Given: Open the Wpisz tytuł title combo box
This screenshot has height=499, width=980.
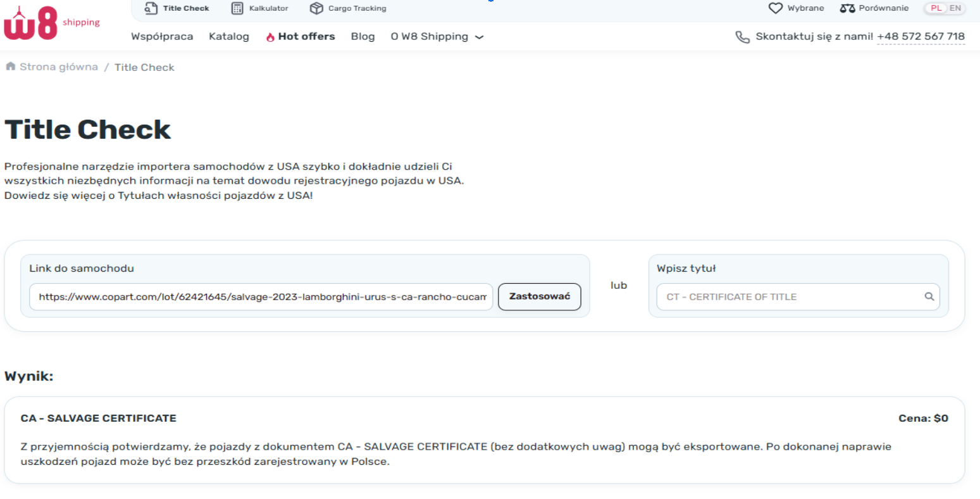Looking at the screenshot, I should pyautogui.click(x=791, y=296).
